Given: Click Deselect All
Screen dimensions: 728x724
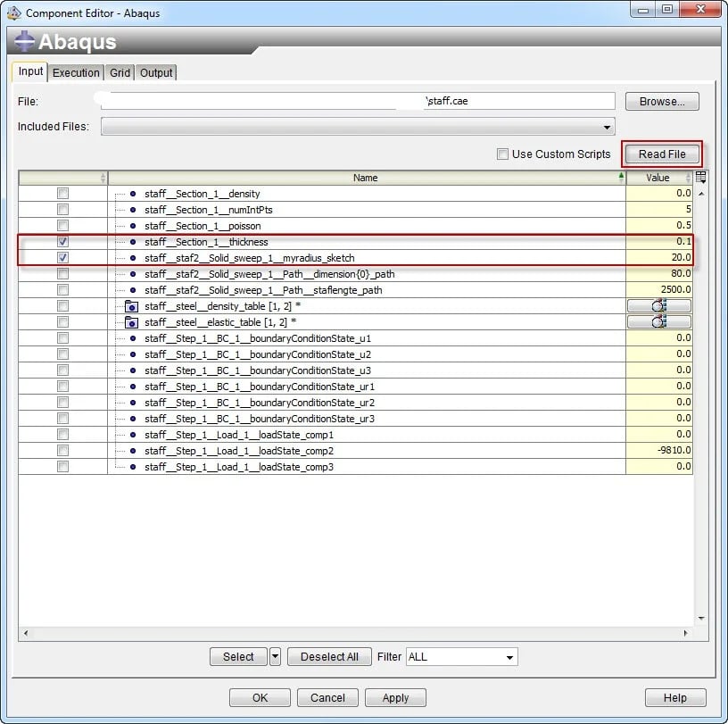Looking at the screenshot, I should tap(329, 656).
